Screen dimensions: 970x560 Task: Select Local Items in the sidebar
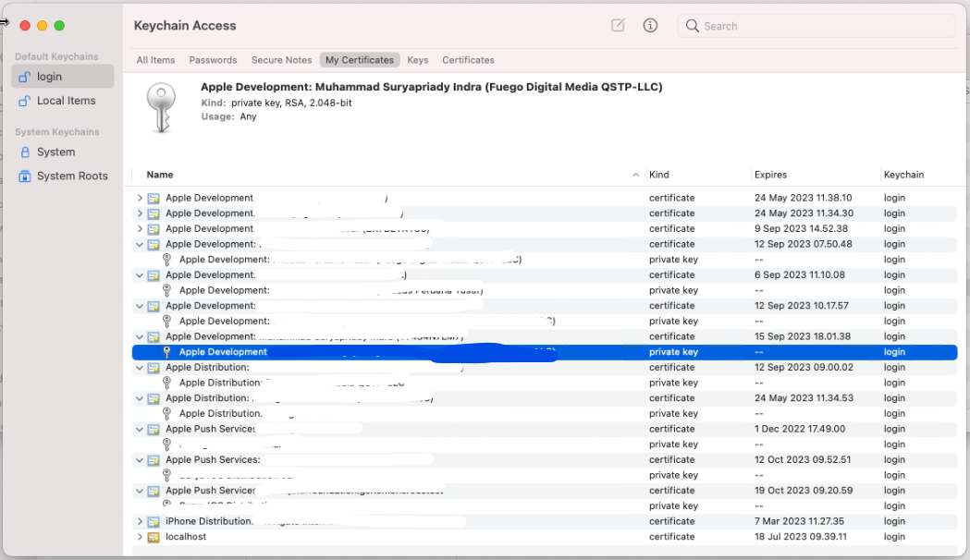66,101
